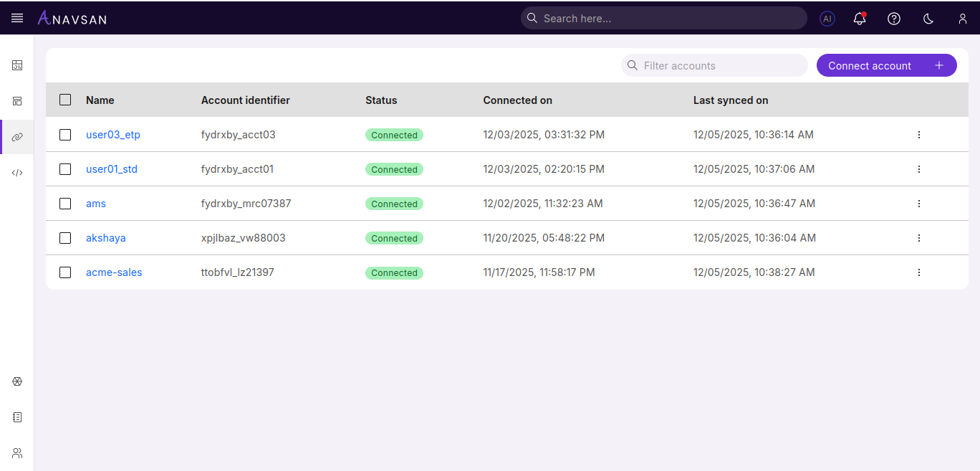Image resolution: width=980 pixels, height=471 pixels.
Task: Click into the Filter accounts field
Action: click(714, 65)
